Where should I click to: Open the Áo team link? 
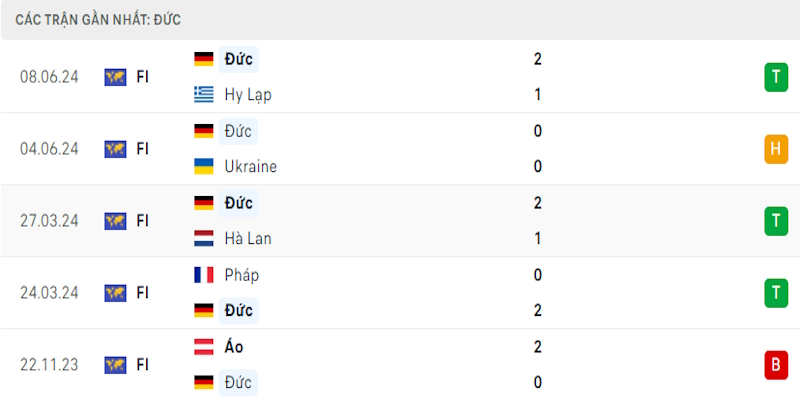pos(235,347)
